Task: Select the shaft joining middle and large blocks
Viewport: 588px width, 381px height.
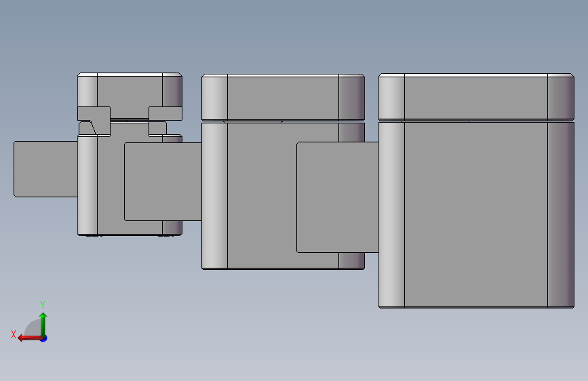Action: click(x=338, y=197)
